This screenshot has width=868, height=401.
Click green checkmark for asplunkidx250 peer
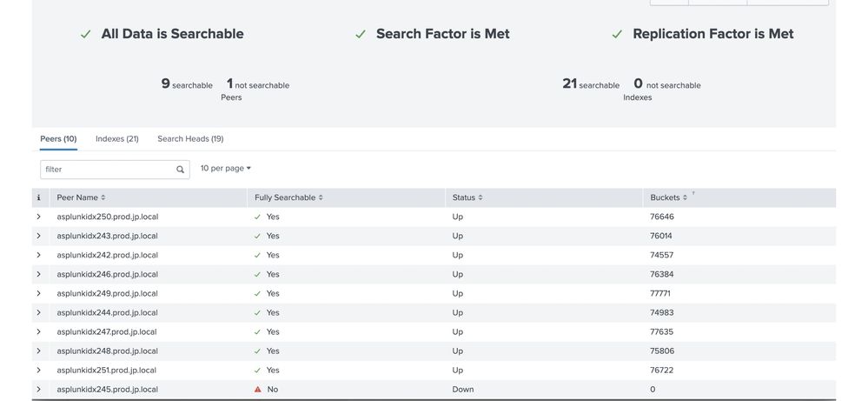click(x=258, y=217)
